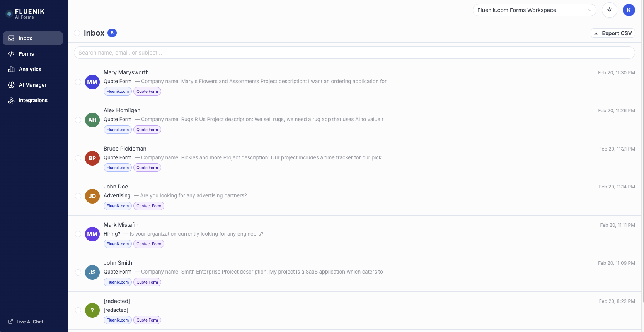644x332 pixels.
Task: Toggle theme with the lightbulb icon
Action: 609,10
